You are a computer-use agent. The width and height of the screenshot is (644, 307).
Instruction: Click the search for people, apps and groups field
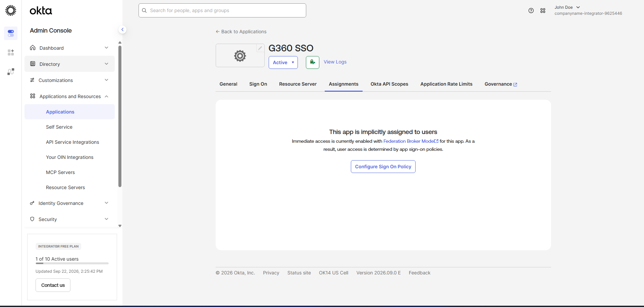pyautogui.click(x=222, y=10)
